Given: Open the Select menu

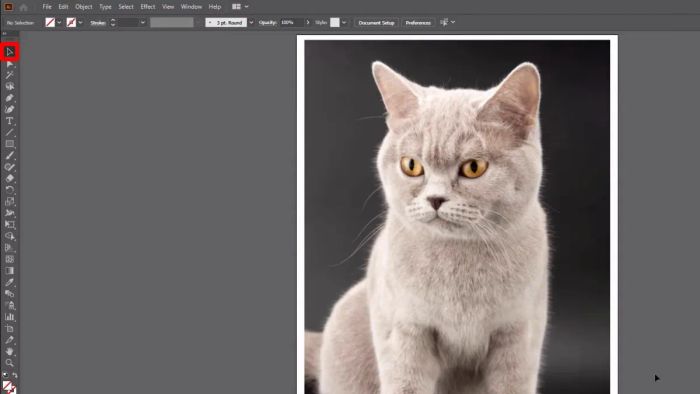Looking at the screenshot, I should coord(126,7).
